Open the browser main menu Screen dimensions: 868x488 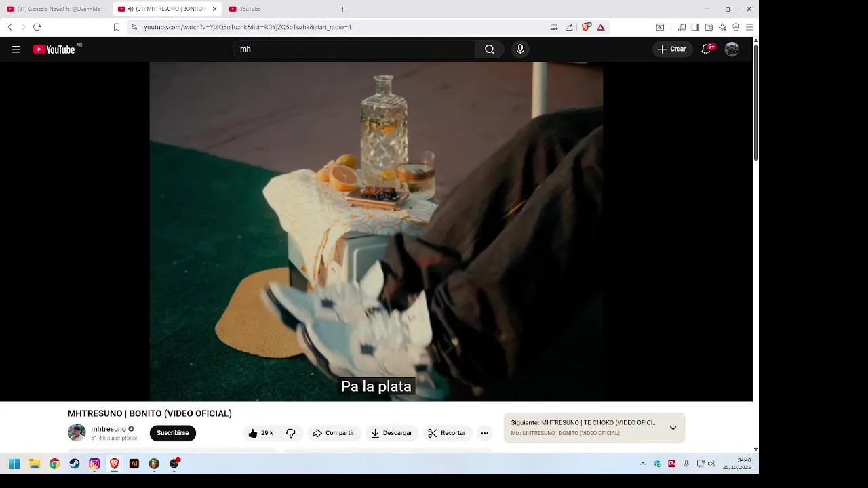point(749,27)
